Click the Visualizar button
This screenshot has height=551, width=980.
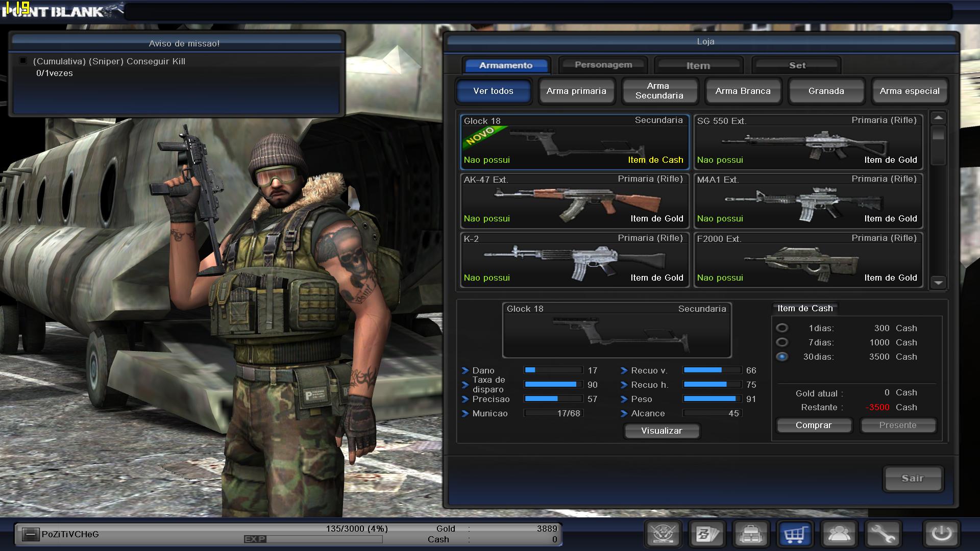point(661,431)
